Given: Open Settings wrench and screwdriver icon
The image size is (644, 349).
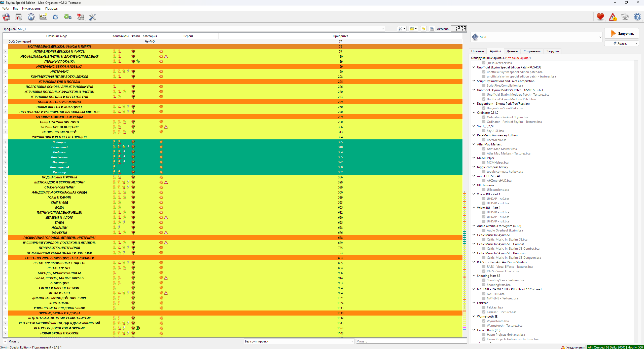Looking at the screenshot, I should click(92, 17).
